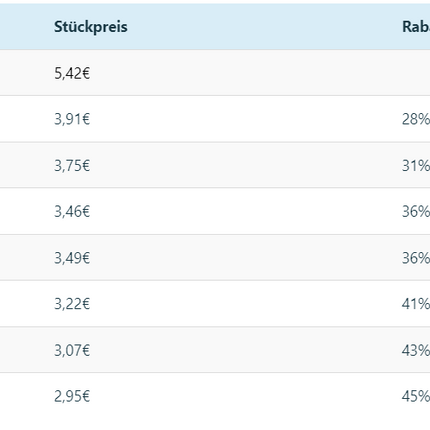Click the 43% discount value
The image size is (430, 430).
click(416, 350)
